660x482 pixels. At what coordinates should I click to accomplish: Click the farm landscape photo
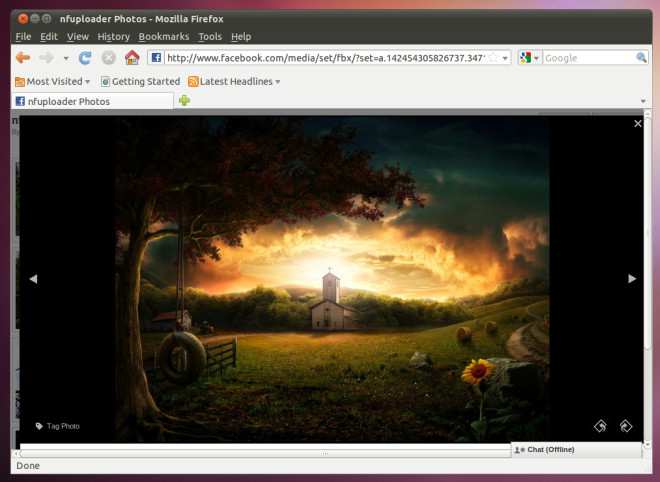332,279
